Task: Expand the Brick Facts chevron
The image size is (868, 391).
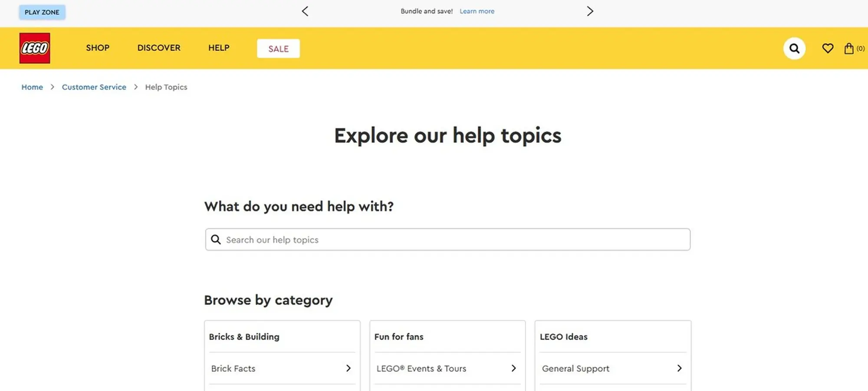Action: point(348,368)
